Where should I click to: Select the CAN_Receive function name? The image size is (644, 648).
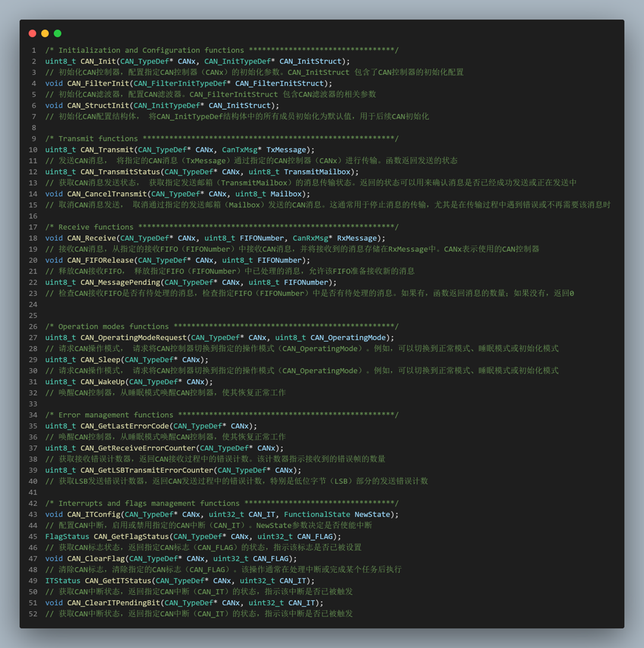tap(91, 238)
